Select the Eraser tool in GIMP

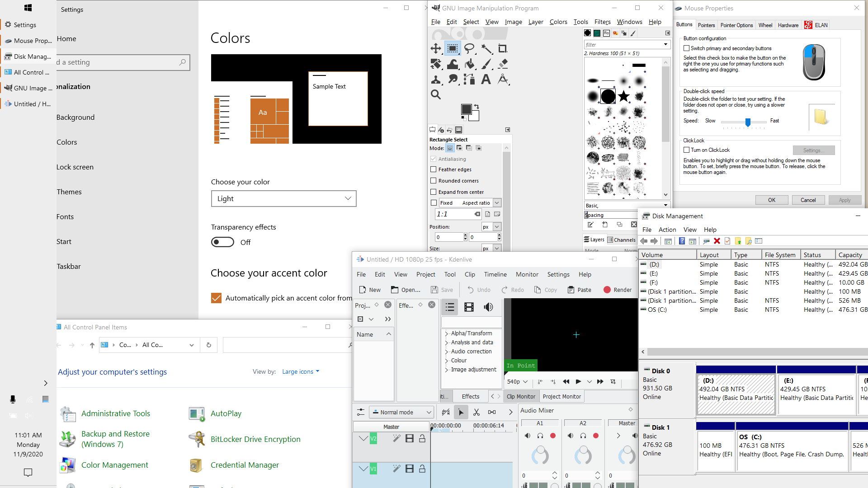click(x=503, y=64)
